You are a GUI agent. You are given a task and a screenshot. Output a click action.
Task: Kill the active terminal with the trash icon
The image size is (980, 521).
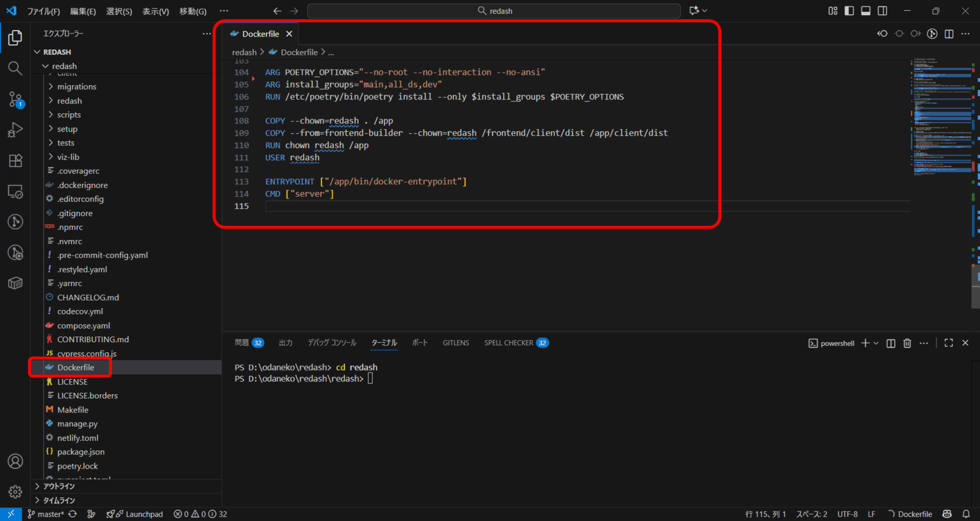pos(907,343)
